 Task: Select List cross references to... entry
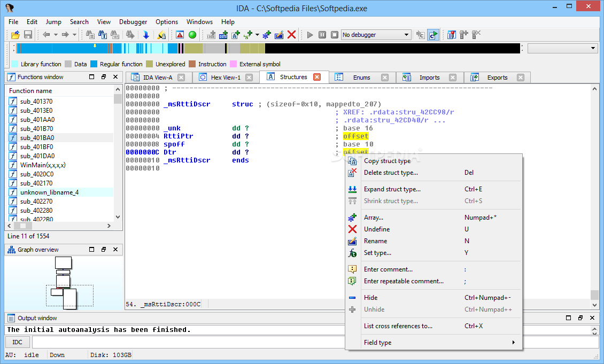coord(433,326)
